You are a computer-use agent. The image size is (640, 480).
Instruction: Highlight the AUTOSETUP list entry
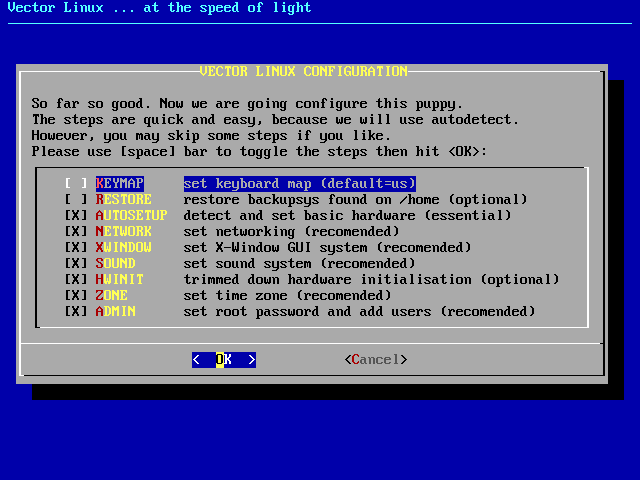coord(132,216)
